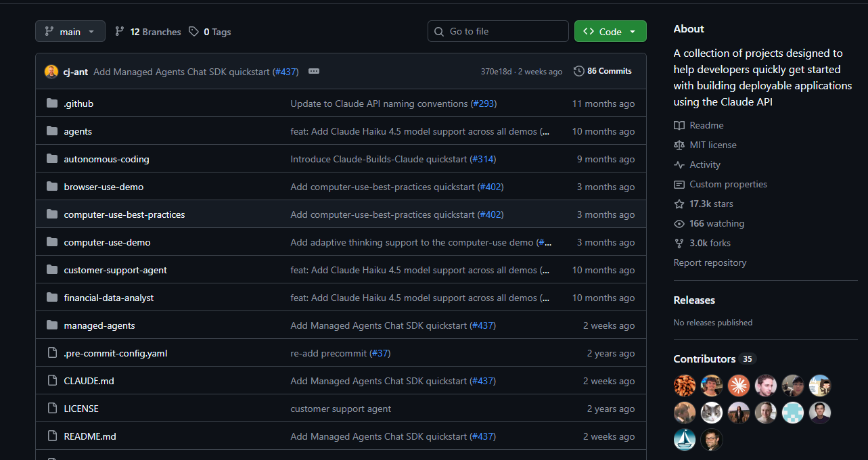Open the first contributor avatar in Contributors
The image size is (868, 460).
[685, 386]
